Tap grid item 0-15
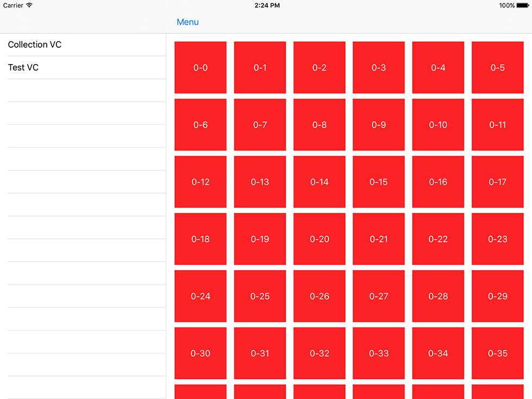Screen dimensions: 532x399 click(x=379, y=182)
